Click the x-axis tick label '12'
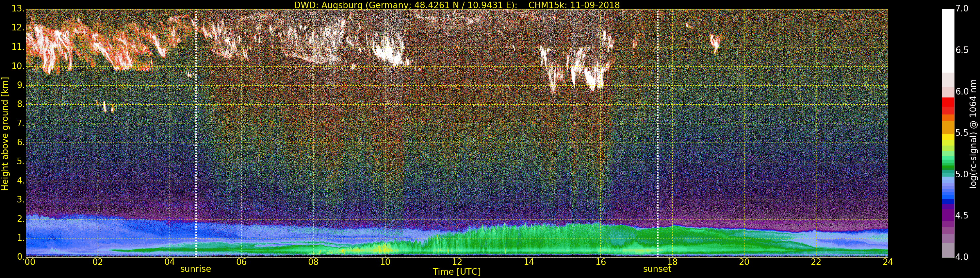 tap(457, 262)
